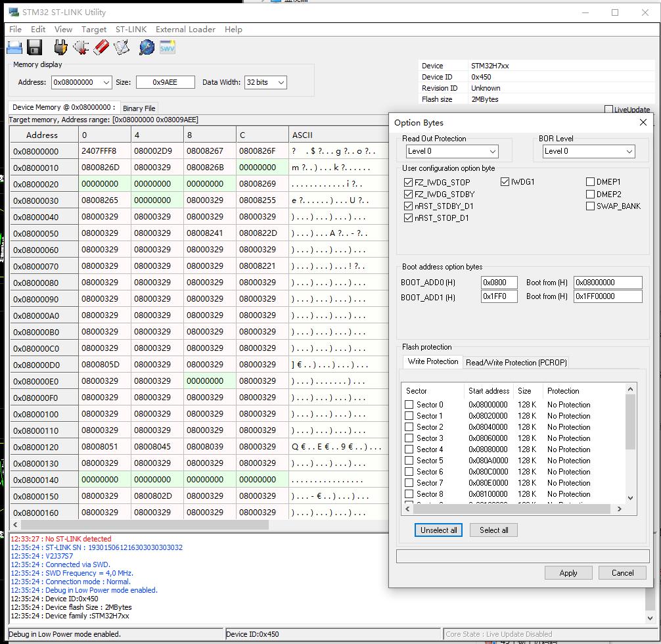Click the sector list scroll up arrow
This screenshot has width=661, height=644.
pyautogui.click(x=630, y=389)
